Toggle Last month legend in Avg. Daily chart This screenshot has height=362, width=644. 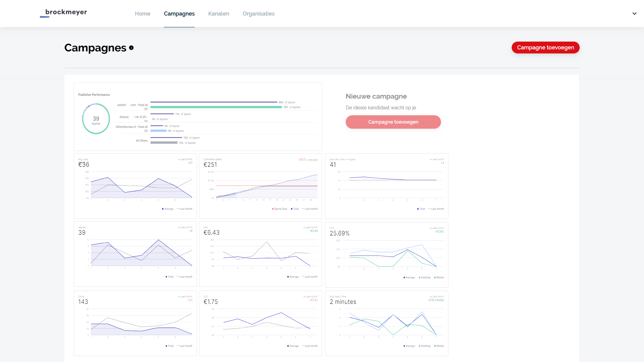[x=185, y=209]
